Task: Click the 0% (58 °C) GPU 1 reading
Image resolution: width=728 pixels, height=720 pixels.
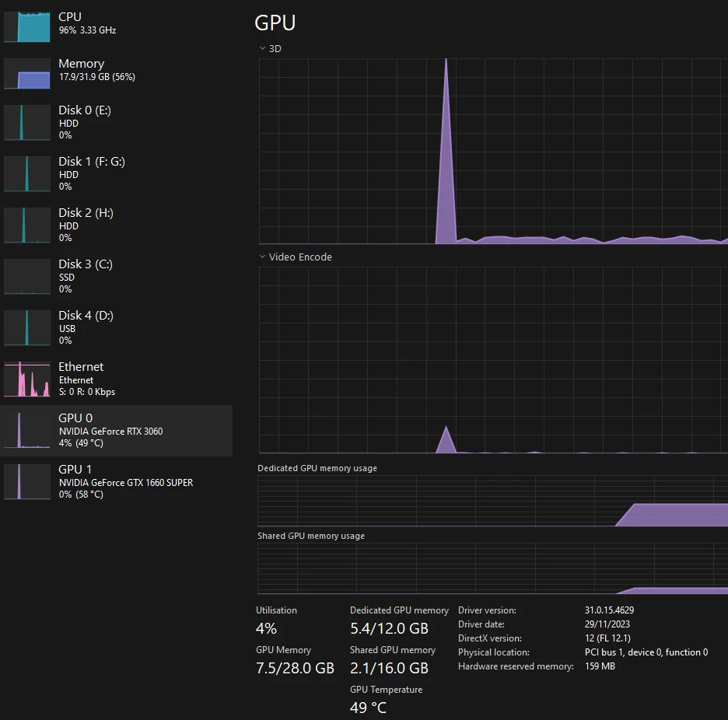Action: (81, 495)
